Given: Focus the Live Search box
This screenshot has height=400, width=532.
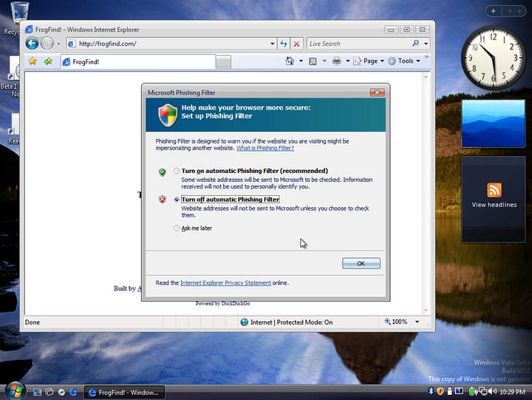Looking at the screenshot, I should 359,44.
